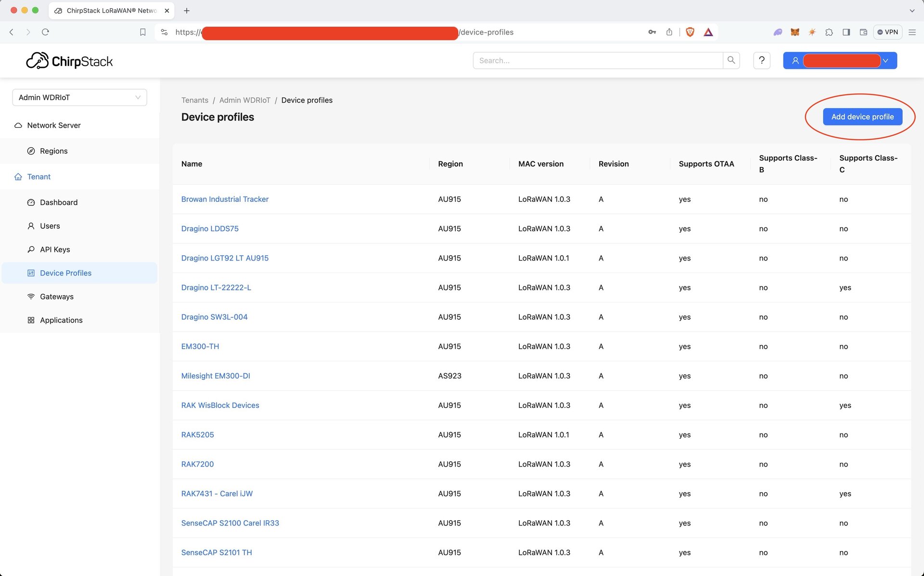Click the browser back arrow
The width and height of the screenshot is (924, 576).
tap(12, 32)
